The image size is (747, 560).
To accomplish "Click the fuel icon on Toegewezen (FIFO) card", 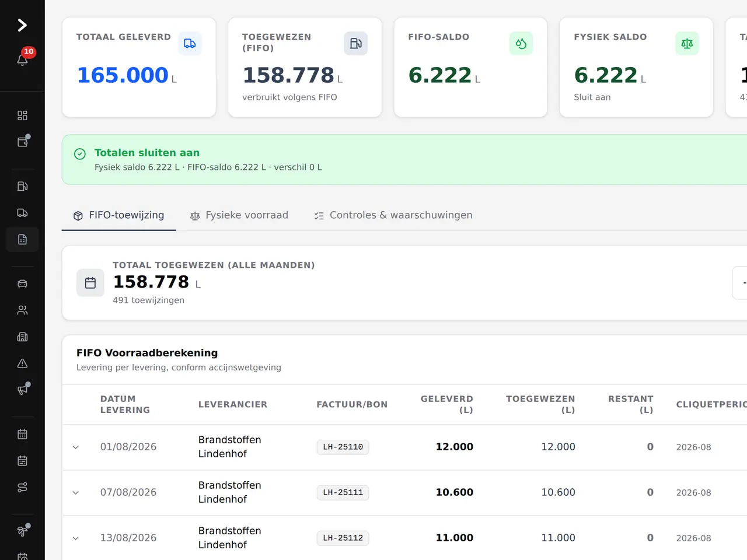I will click(355, 43).
